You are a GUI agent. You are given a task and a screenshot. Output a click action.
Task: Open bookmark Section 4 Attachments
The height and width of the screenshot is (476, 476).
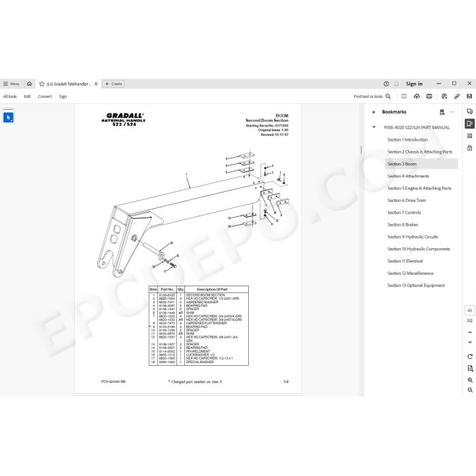pos(408,176)
